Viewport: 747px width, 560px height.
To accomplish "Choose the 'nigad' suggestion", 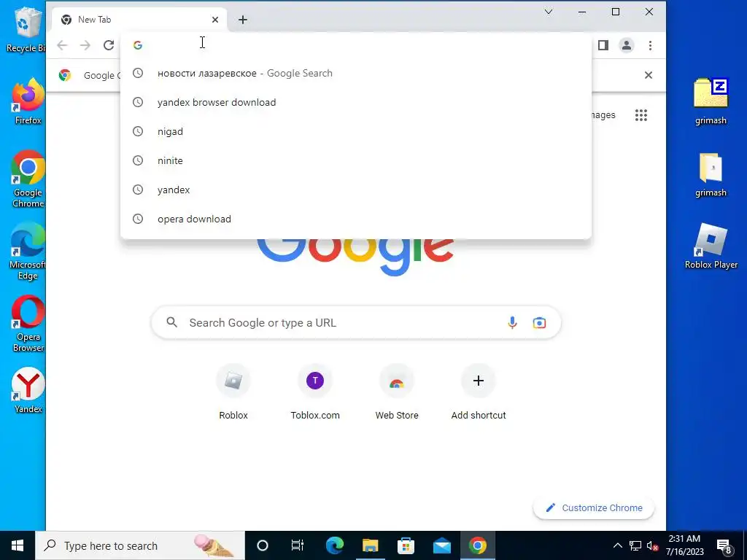I will coord(356,131).
